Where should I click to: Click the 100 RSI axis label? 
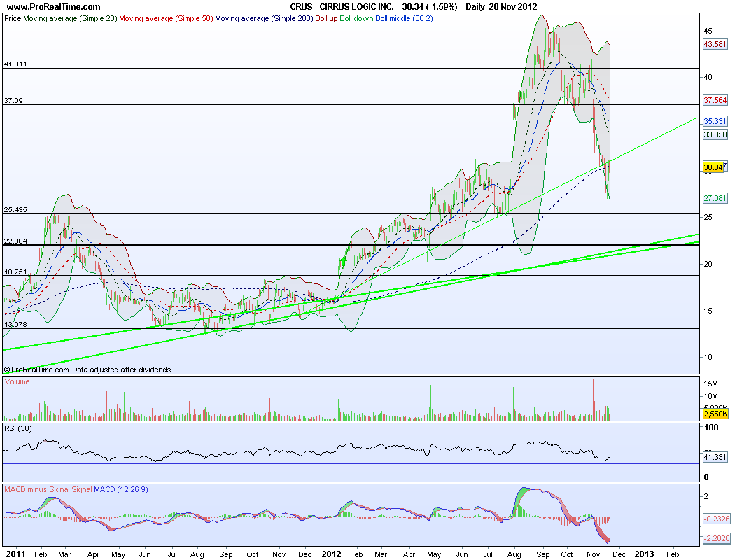(711, 428)
